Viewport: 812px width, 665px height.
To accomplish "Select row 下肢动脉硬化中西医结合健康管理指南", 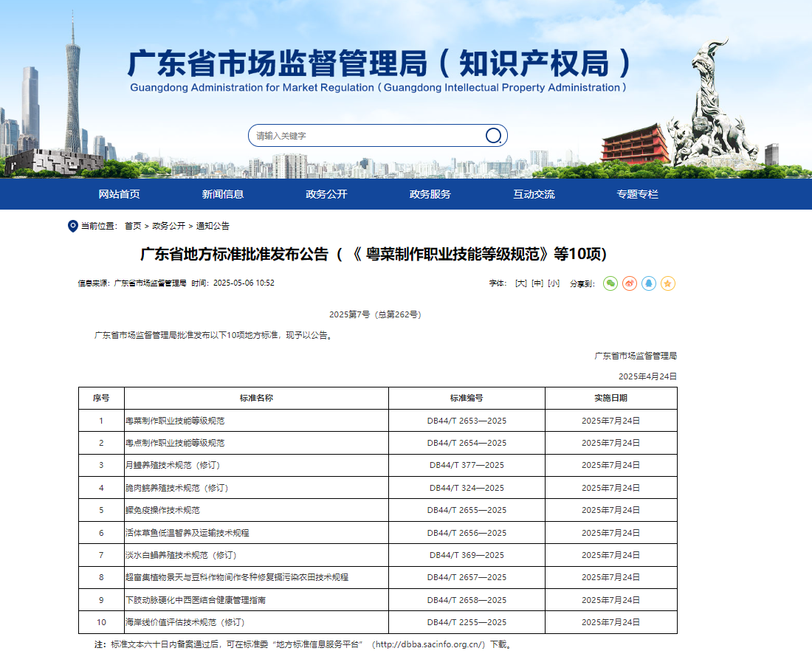I will tap(377, 600).
